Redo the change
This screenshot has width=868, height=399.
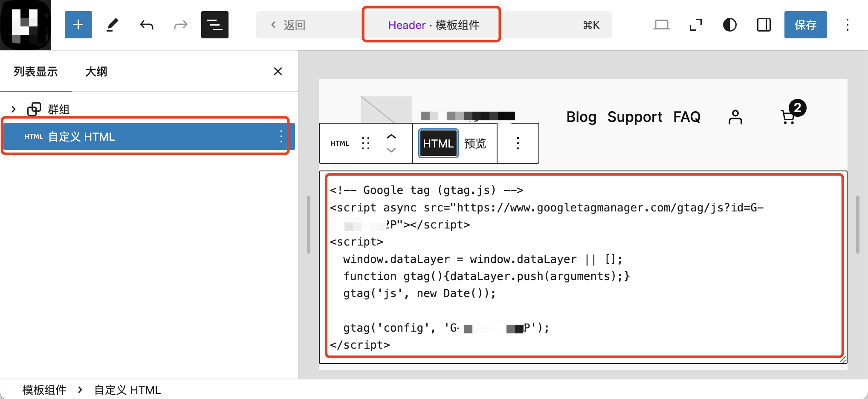pos(181,25)
